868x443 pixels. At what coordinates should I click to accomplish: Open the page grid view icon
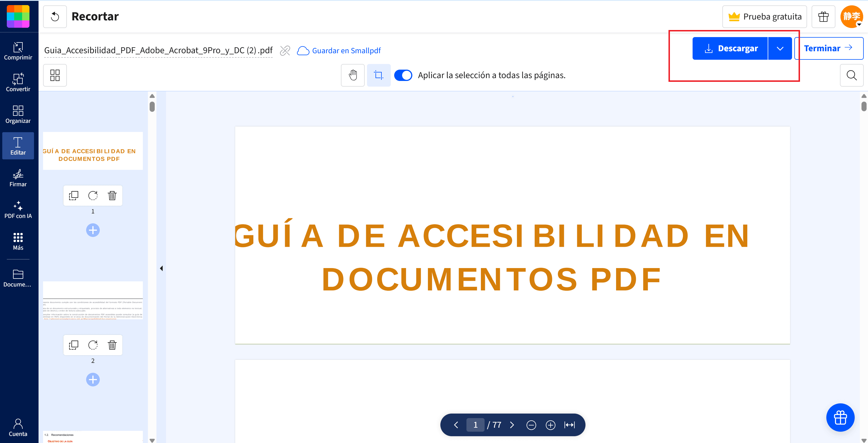pyautogui.click(x=55, y=75)
